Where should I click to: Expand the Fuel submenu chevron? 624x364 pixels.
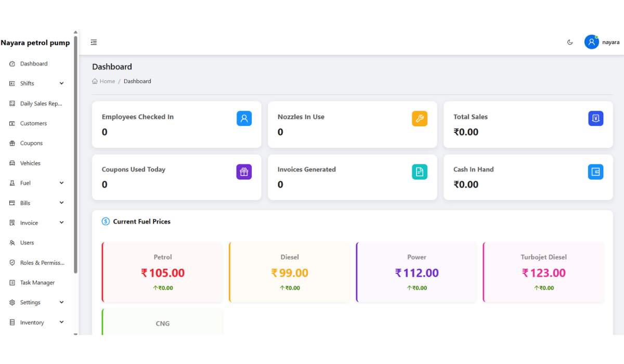pos(62,183)
